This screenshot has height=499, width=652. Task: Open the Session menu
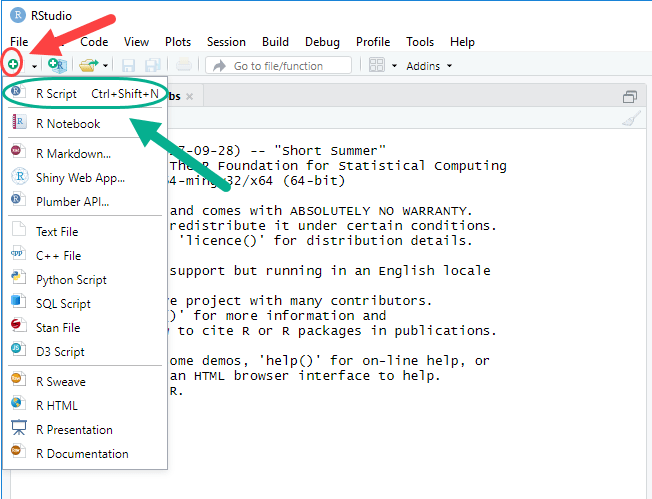tap(226, 42)
